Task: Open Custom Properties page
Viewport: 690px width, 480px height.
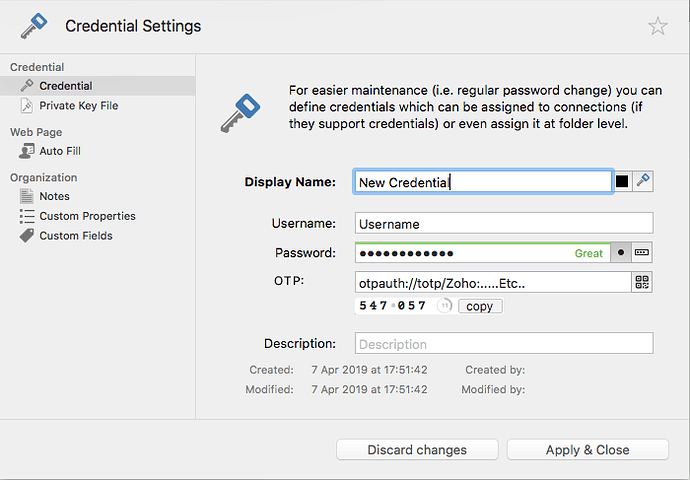Action: tap(87, 216)
